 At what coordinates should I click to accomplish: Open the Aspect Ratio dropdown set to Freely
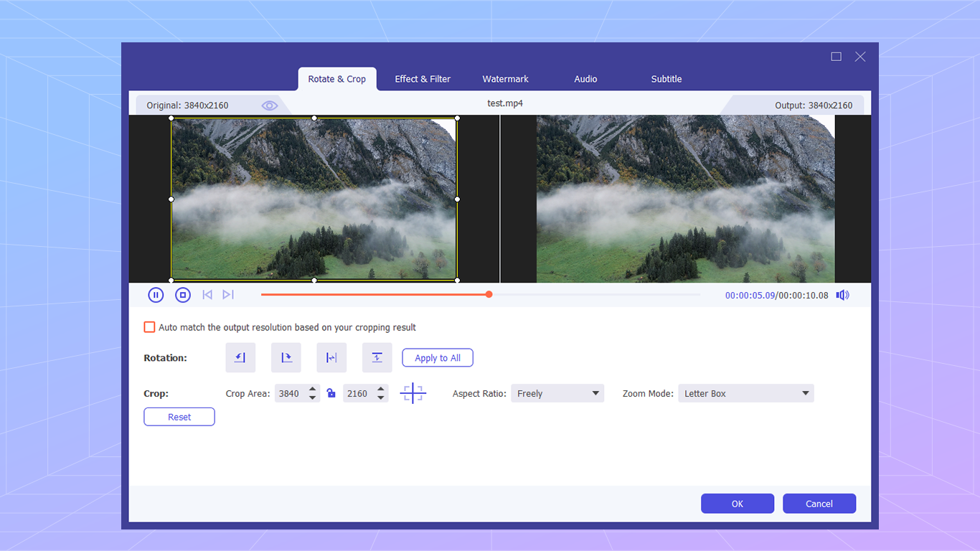point(557,393)
